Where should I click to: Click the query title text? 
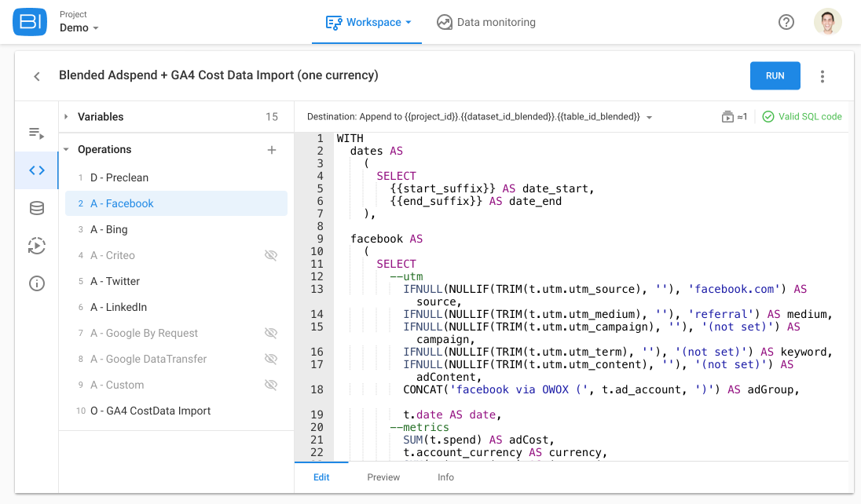(218, 75)
